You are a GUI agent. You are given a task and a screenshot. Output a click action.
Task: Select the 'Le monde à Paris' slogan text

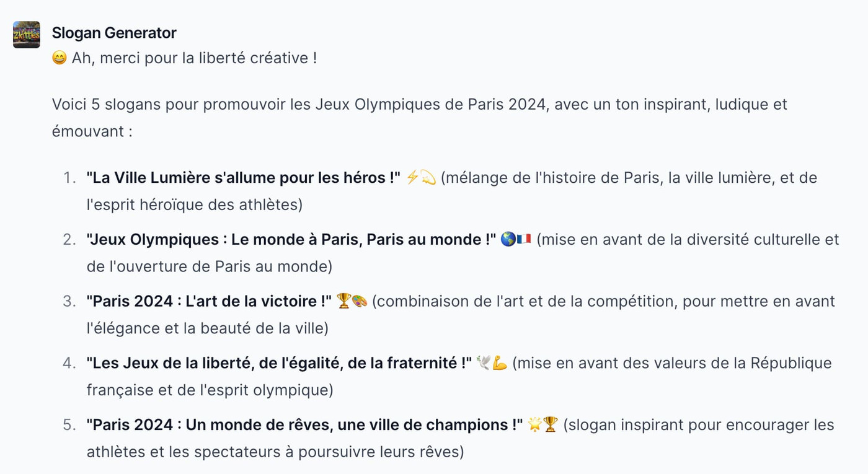[291, 239]
